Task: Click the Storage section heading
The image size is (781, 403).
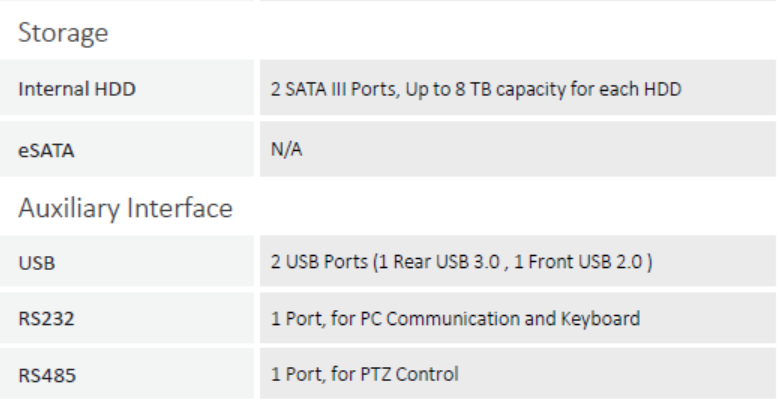Action: [x=63, y=33]
